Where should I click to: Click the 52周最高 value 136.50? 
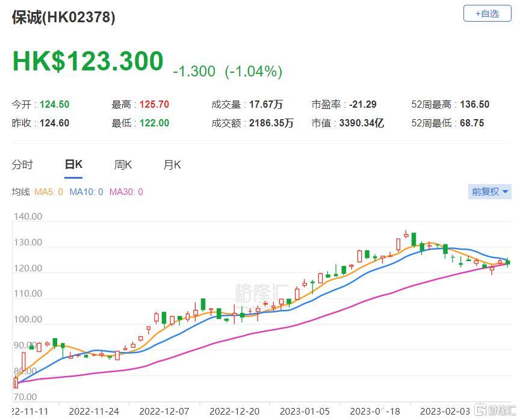(475, 105)
